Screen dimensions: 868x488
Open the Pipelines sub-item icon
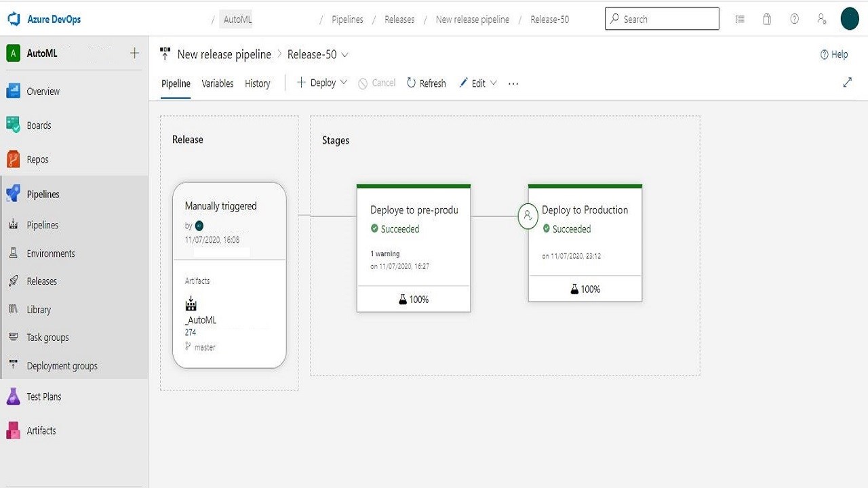pos(14,224)
